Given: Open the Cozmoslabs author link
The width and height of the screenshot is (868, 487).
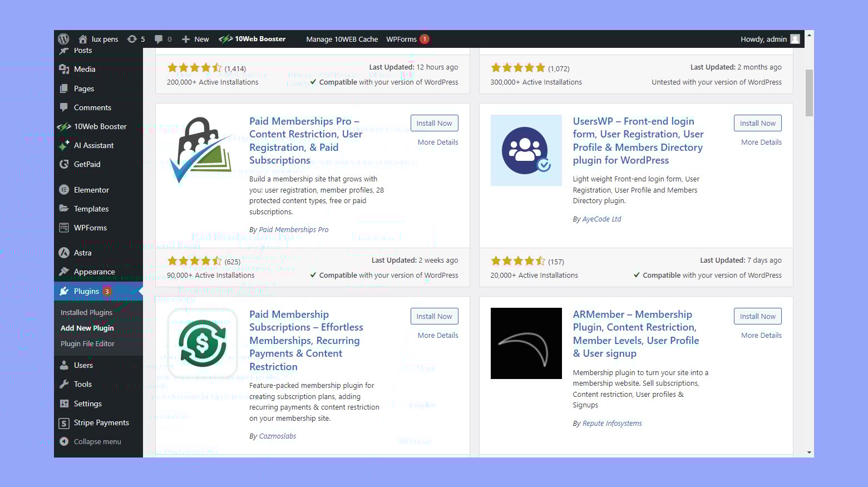Looking at the screenshot, I should (x=277, y=436).
